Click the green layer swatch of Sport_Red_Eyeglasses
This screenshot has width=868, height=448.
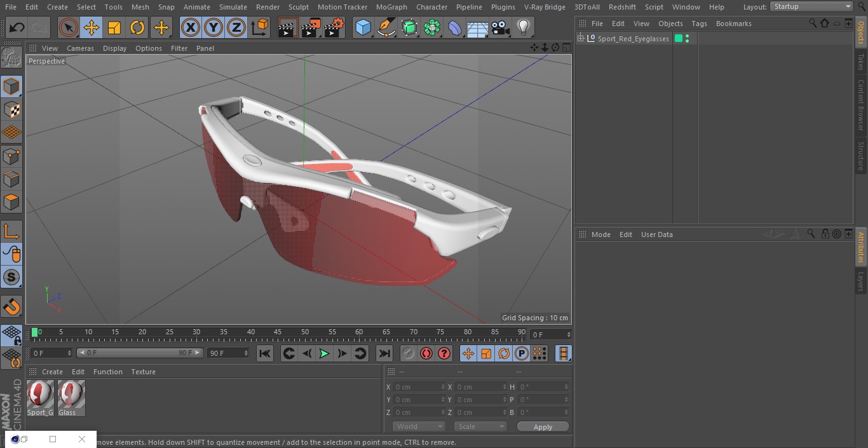pyautogui.click(x=679, y=39)
